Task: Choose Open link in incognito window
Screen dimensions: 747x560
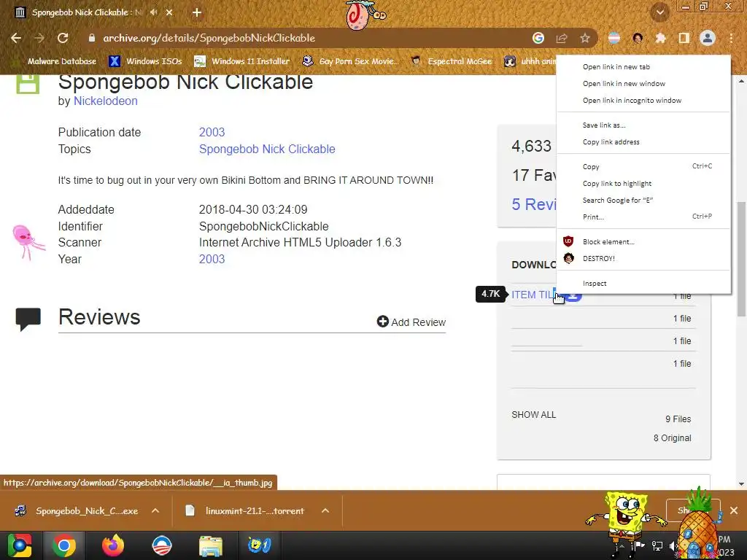Action: pos(643,101)
